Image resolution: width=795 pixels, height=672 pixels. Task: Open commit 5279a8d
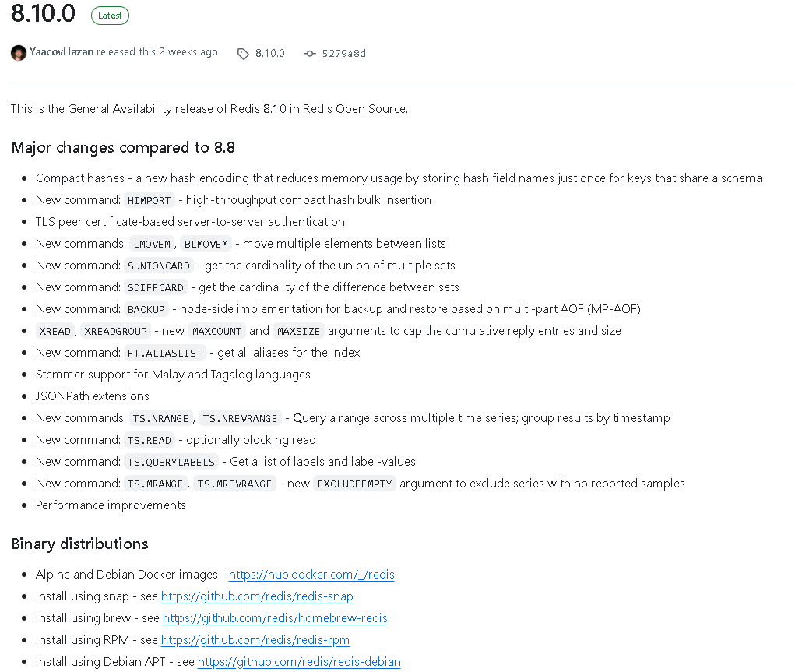click(x=343, y=53)
